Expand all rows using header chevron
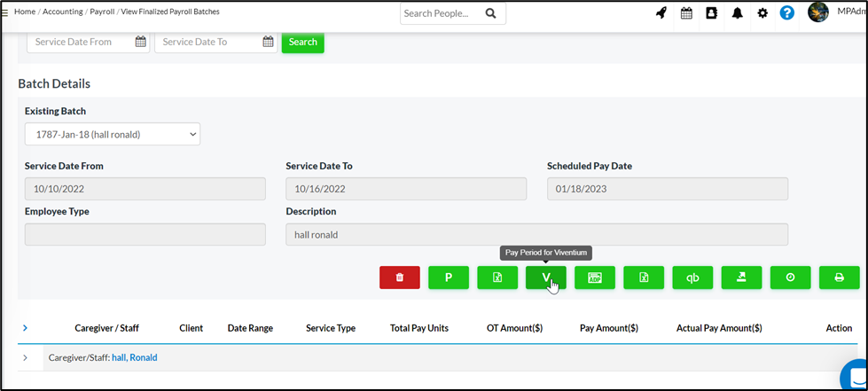Viewport: 868px width, 391px height. click(25, 328)
